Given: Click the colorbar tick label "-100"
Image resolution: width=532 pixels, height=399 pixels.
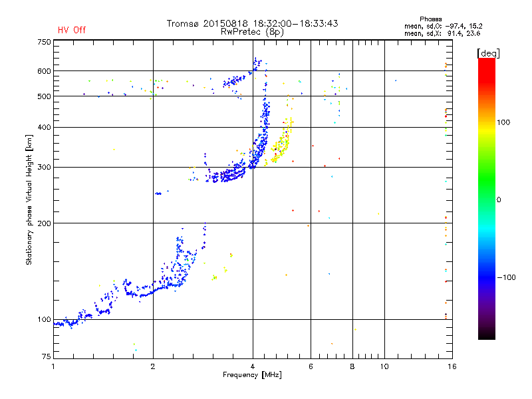Looking at the screenshot, I should pyautogui.click(x=506, y=277).
